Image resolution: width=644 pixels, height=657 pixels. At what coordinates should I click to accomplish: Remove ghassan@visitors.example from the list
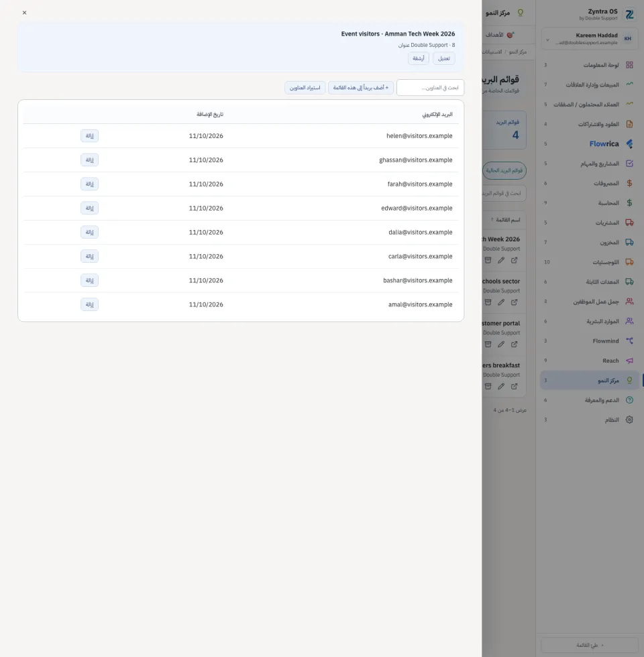coord(90,160)
